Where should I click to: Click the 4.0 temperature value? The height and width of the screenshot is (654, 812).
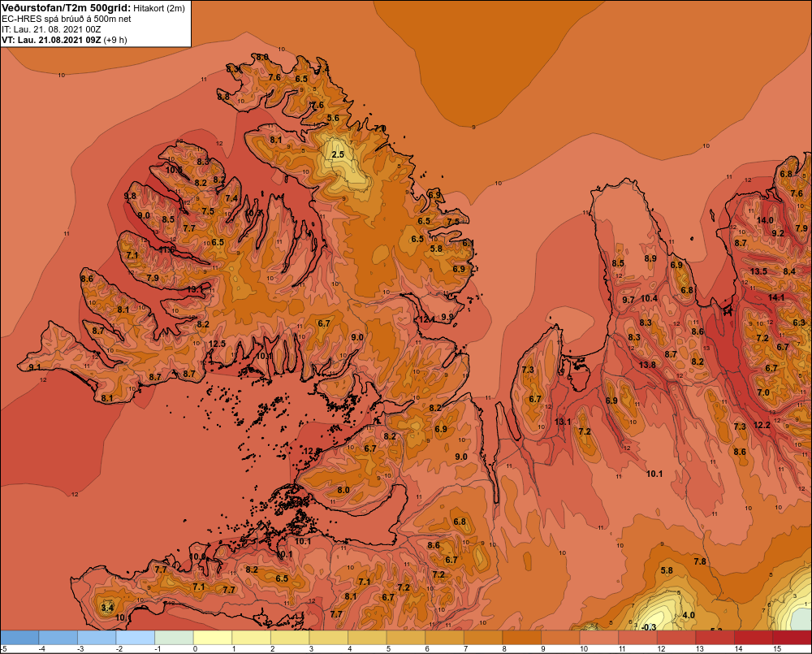pos(689,615)
